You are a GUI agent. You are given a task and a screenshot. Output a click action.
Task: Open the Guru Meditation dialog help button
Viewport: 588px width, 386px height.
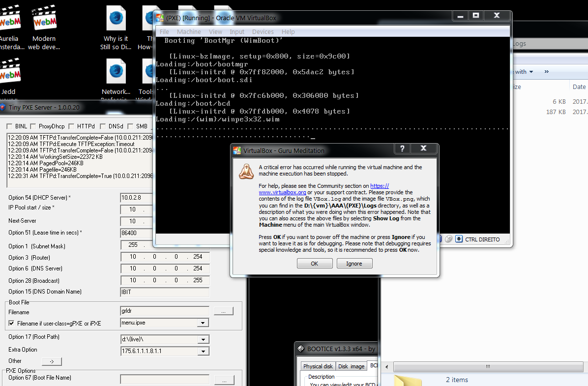[x=402, y=148]
